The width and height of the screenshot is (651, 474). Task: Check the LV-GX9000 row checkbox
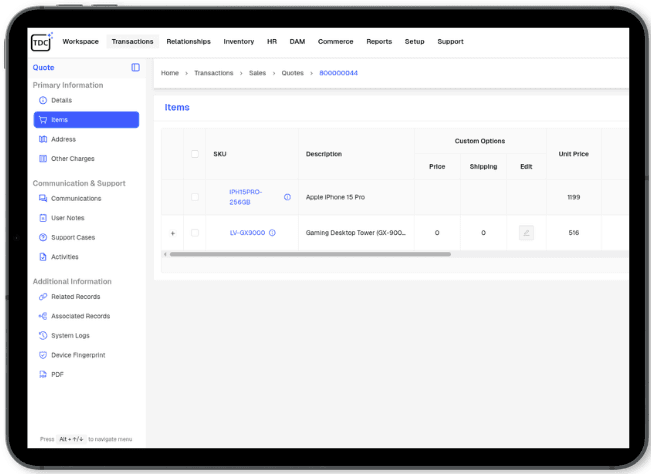tap(195, 233)
